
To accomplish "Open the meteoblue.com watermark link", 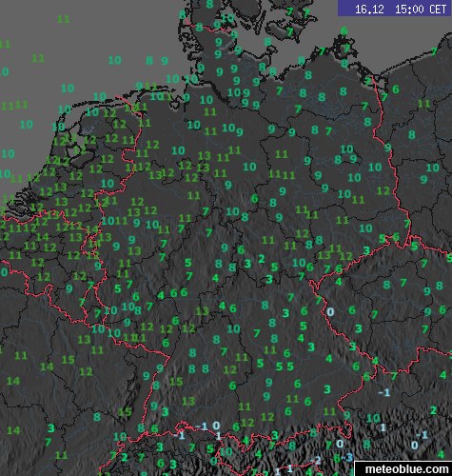I will point(406,469).
